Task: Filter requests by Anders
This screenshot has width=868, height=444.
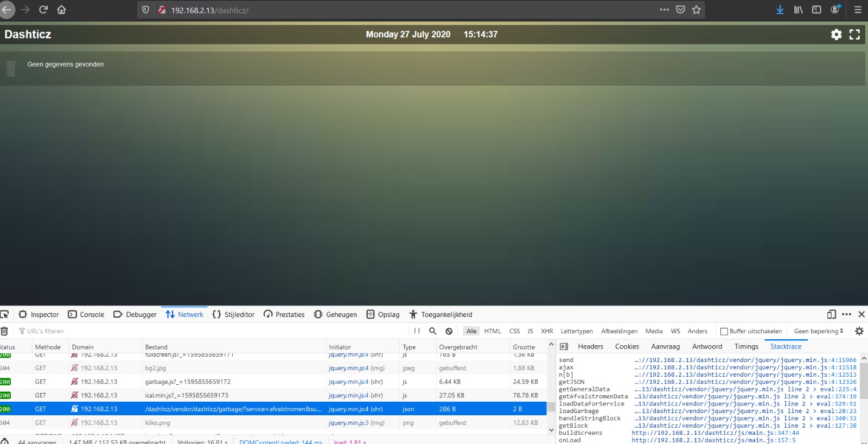Action: pos(697,331)
